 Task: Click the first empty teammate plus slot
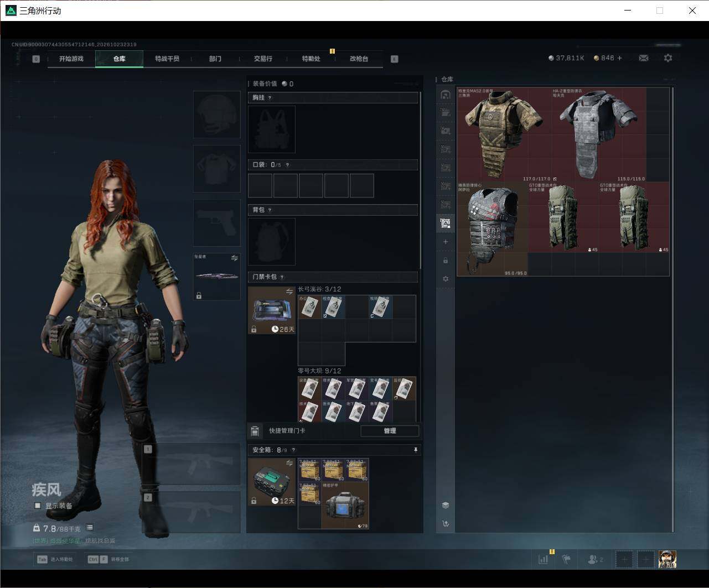[624, 559]
